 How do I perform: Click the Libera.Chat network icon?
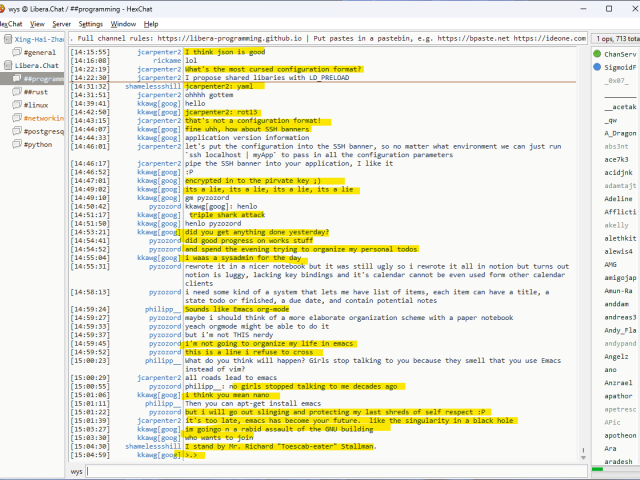(x=8, y=65)
